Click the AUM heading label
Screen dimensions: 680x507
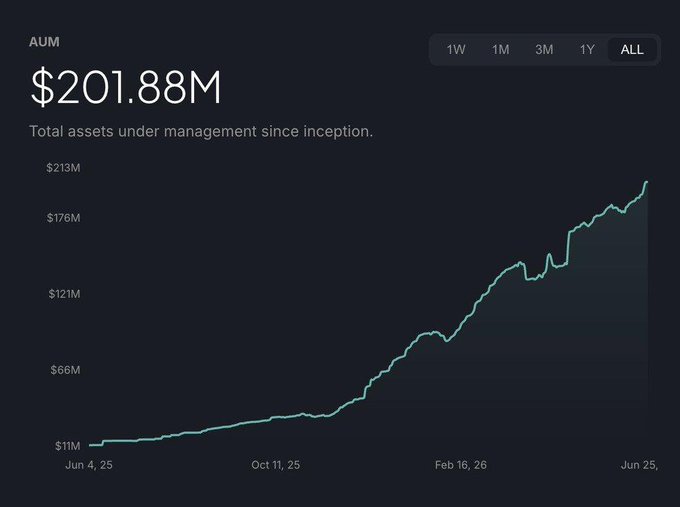click(44, 42)
